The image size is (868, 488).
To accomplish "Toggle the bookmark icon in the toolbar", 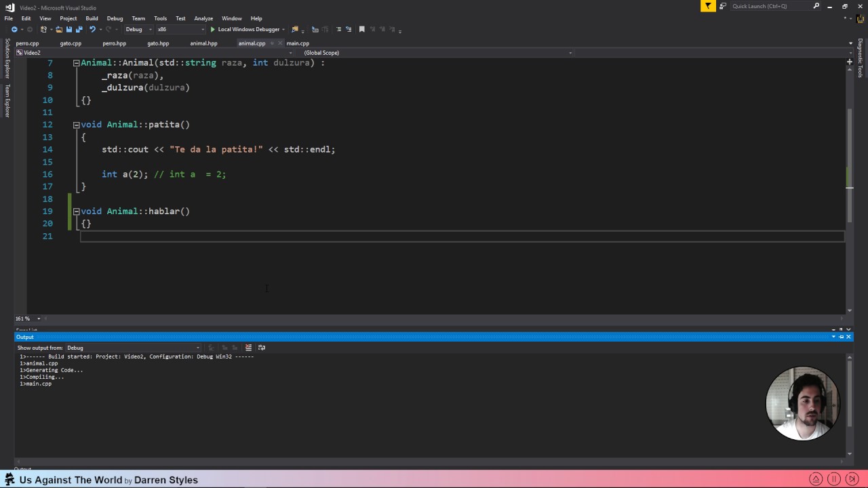I will click(361, 29).
